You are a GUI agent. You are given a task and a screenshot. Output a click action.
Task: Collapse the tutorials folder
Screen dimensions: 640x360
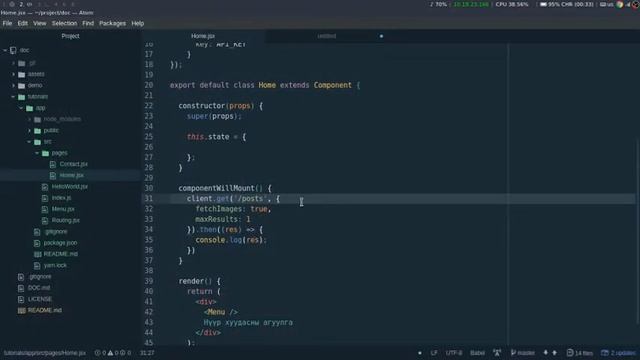(x=13, y=97)
